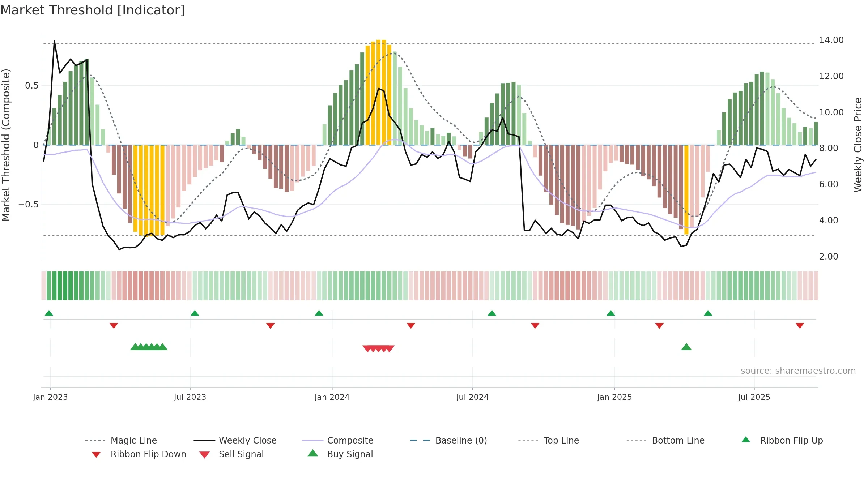Click the Jul 2024 x-axis label
This screenshot has height=488, width=868.
pyautogui.click(x=472, y=397)
